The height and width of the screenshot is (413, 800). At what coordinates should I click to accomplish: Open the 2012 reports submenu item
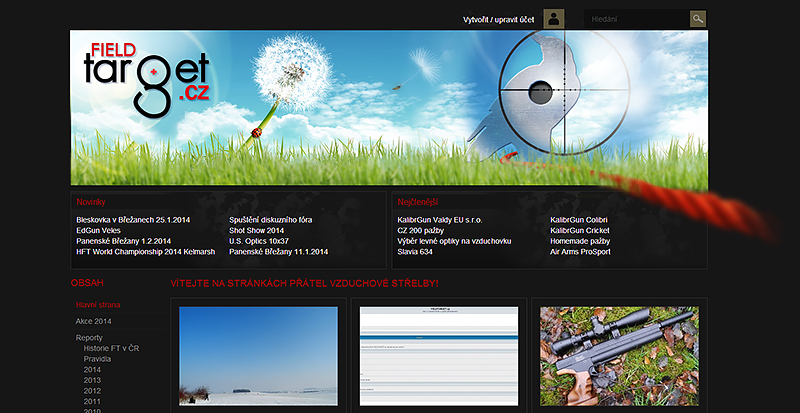point(92,391)
